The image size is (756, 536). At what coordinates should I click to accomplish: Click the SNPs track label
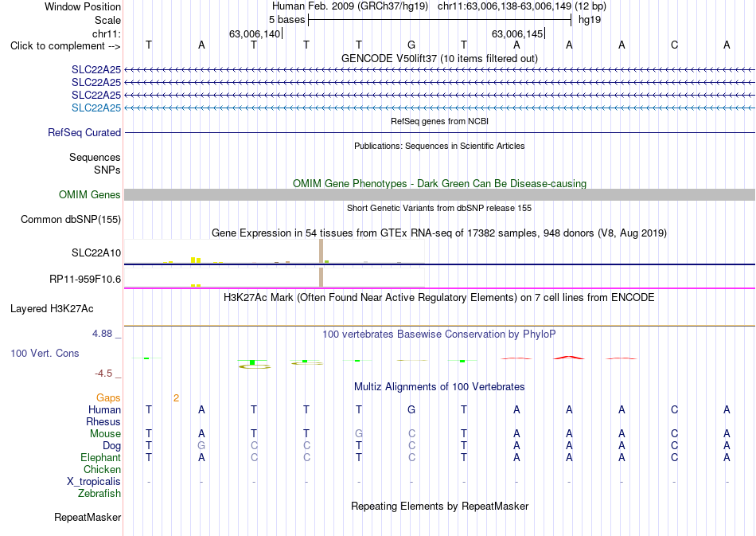coord(107,170)
